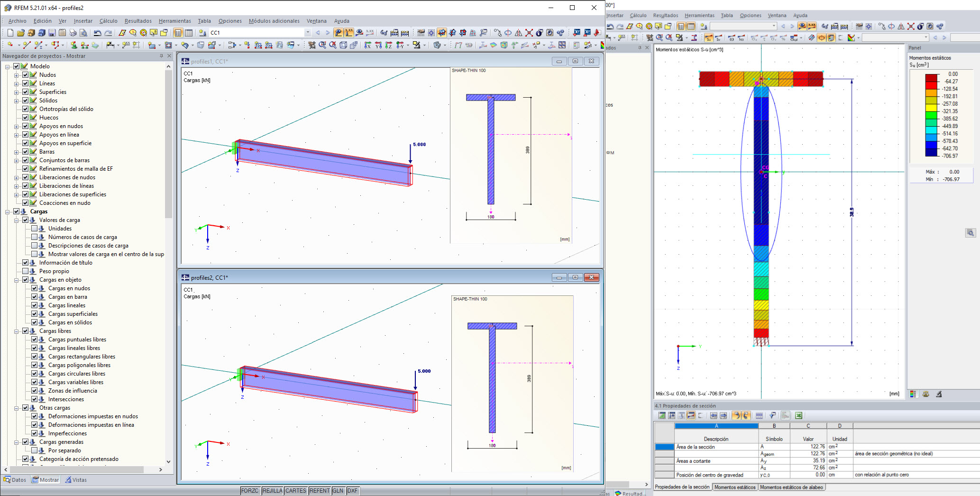Collapse the Cargas libres node

pyautogui.click(x=17, y=331)
